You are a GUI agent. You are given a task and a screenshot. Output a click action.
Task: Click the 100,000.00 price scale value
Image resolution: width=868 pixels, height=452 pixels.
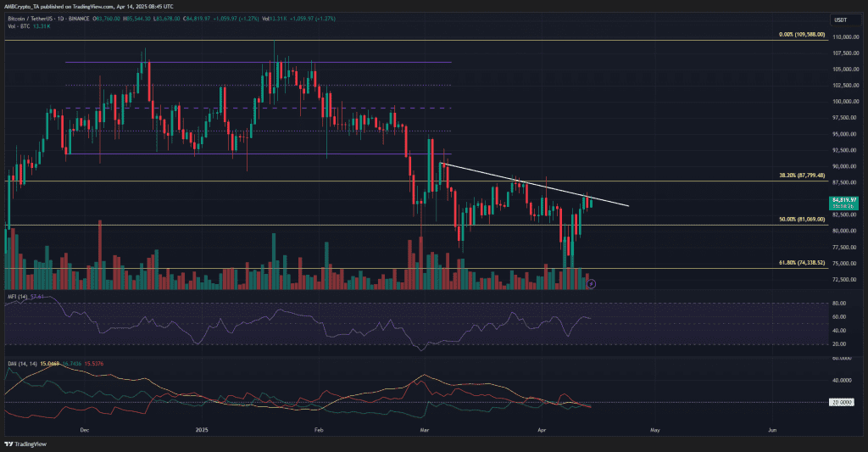(x=846, y=102)
